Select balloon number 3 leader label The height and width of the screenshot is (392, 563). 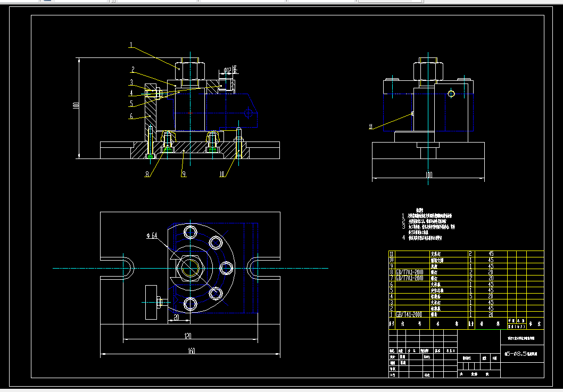point(131,82)
